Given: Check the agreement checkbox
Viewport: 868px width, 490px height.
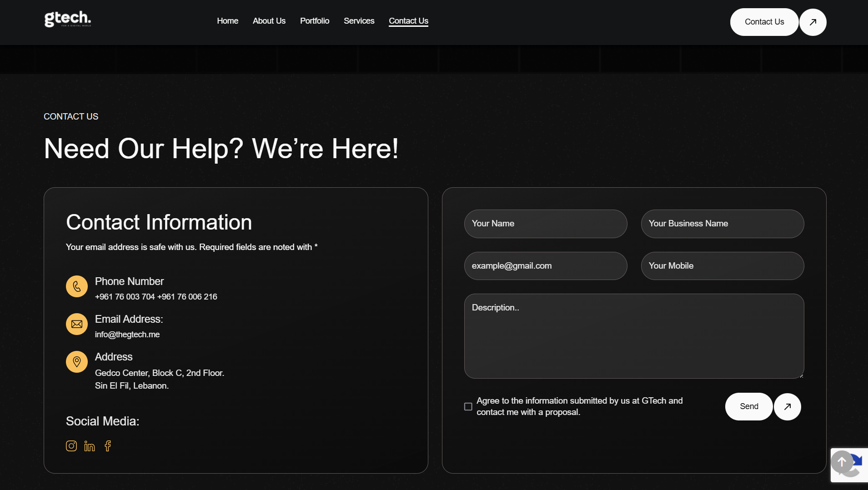Looking at the screenshot, I should [x=468, y=406].
